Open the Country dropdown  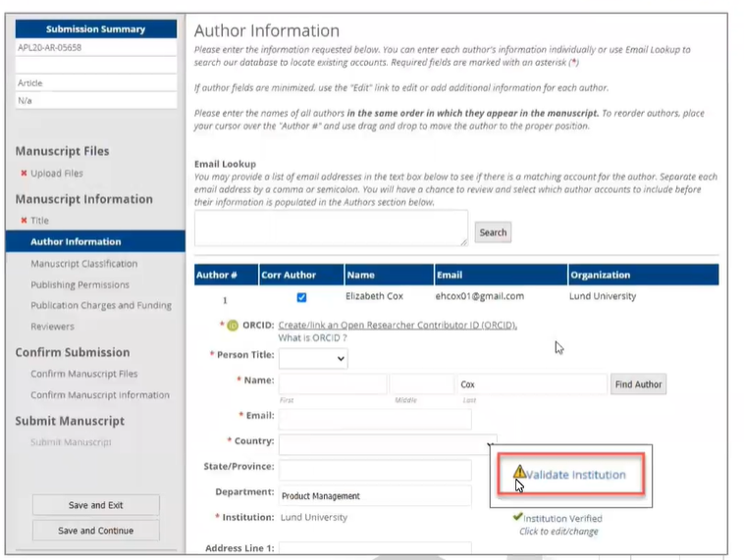(388, 445)
